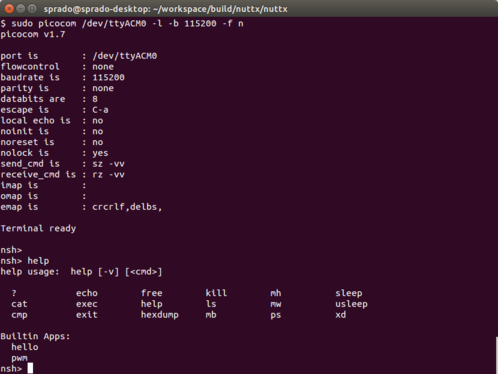This screenshot has width=498, height=374.
Task: Close the terminal window with the red button
Action: [x=9, y=9]
